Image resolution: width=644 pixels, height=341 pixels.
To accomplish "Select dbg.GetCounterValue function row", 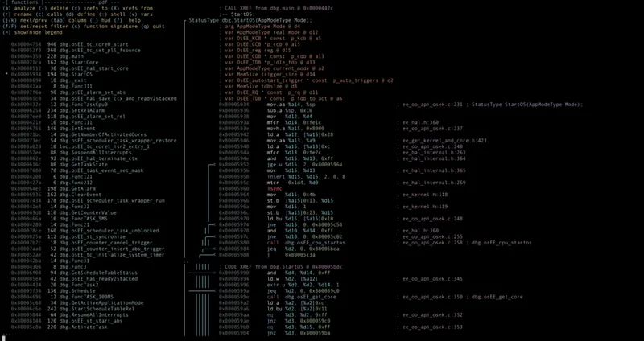I will click(64, 213).
